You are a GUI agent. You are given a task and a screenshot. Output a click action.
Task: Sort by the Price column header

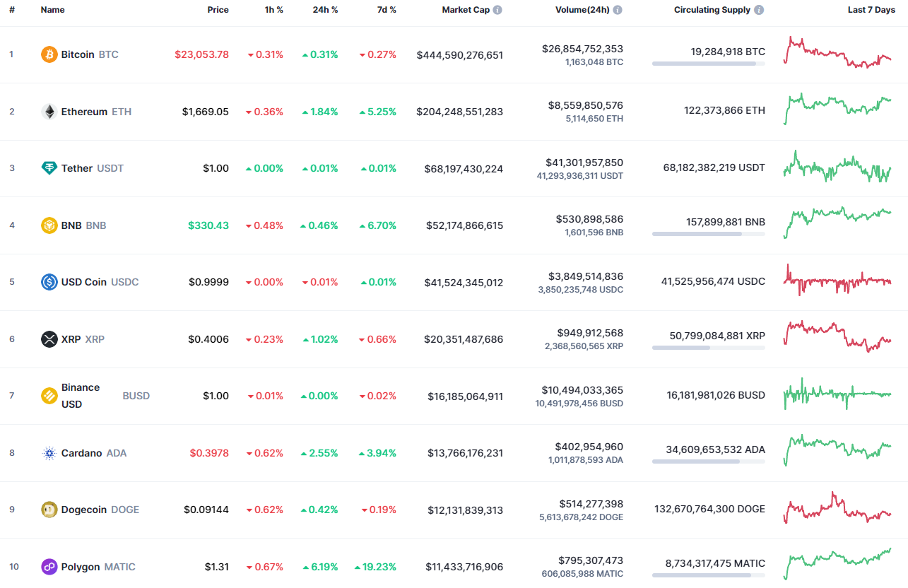218,10
